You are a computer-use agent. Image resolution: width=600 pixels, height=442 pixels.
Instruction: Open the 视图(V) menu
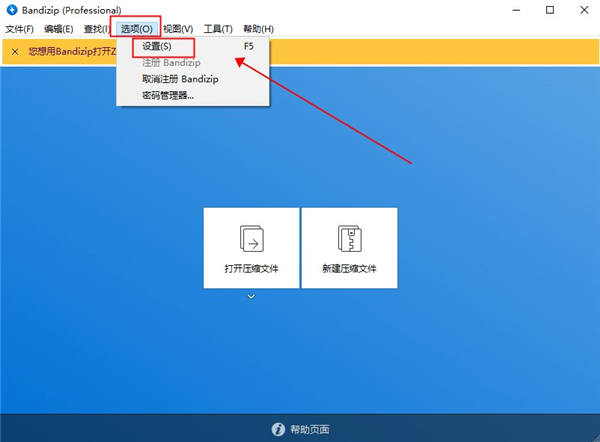[178, 29]
